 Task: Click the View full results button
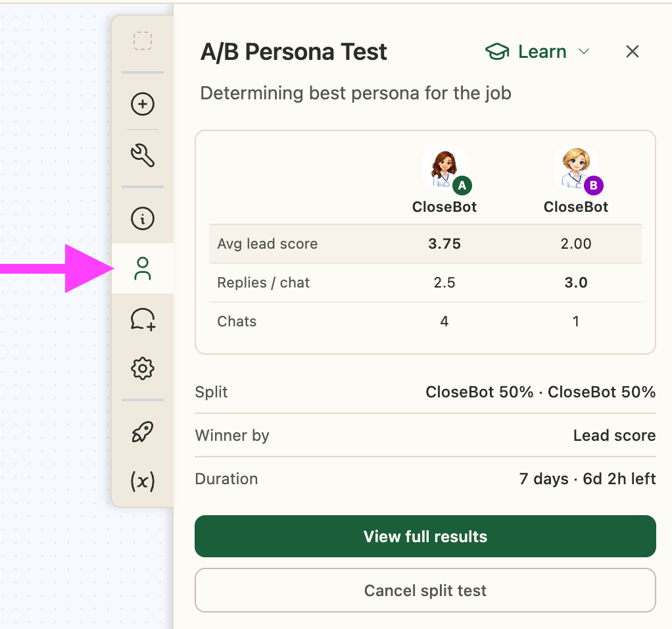[425, 536]
